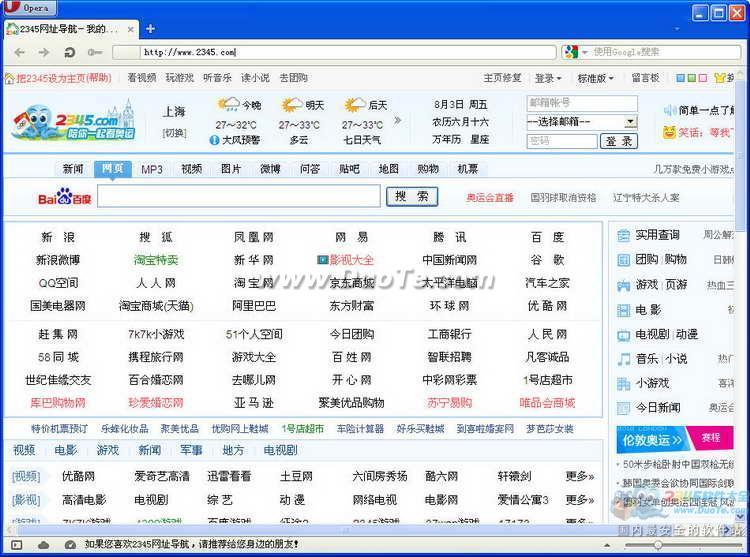Screen dimensions: 750x557
Task: Toggle the panel icon in status bar
Action: pyautogui.click(x=16, y=545)
